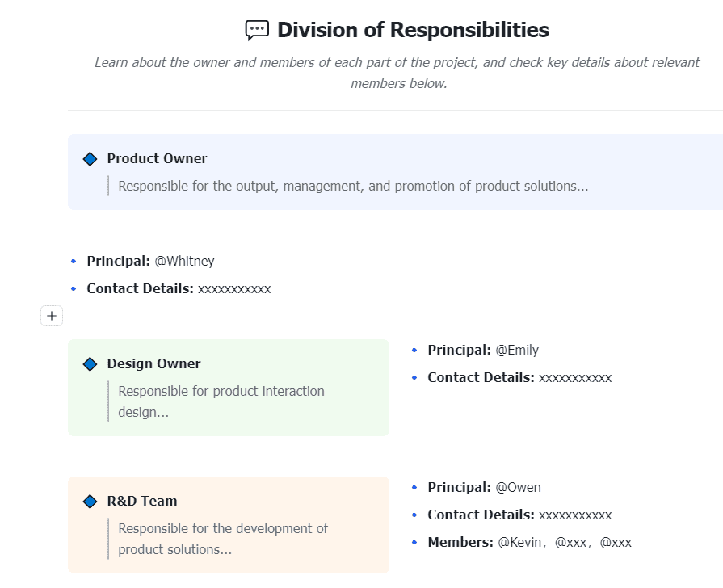This screenshot has height=588, width=723.
Task: Click the italic subtitle under the title
Action: click(397, 73)
